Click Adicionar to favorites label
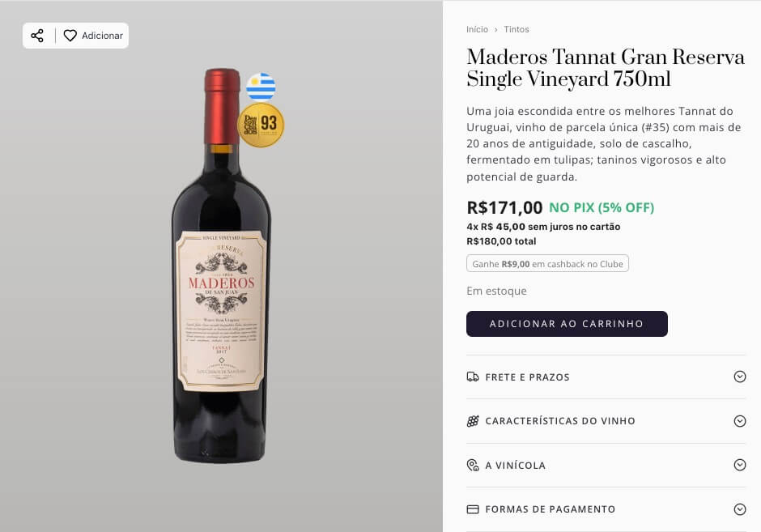Image resolution: width=761 pixels, height=532 pixels. (x=102, y=36)
